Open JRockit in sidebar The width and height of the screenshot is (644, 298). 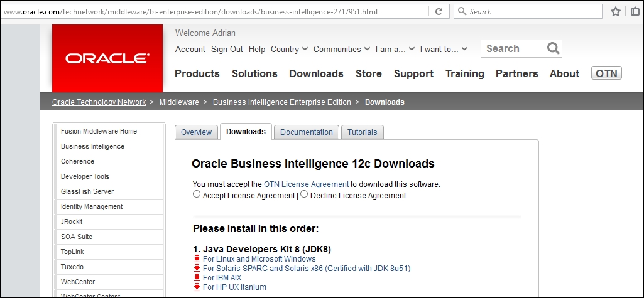(110, 221)
